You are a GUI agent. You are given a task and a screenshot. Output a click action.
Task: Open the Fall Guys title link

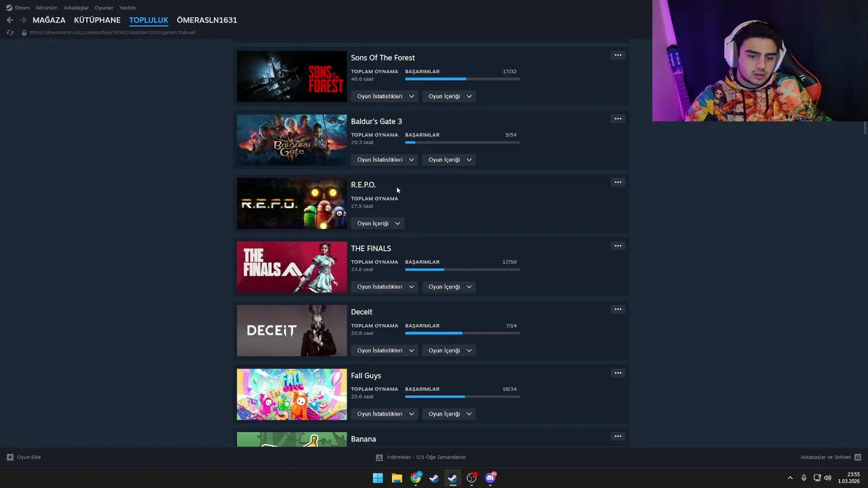[366, 375]
